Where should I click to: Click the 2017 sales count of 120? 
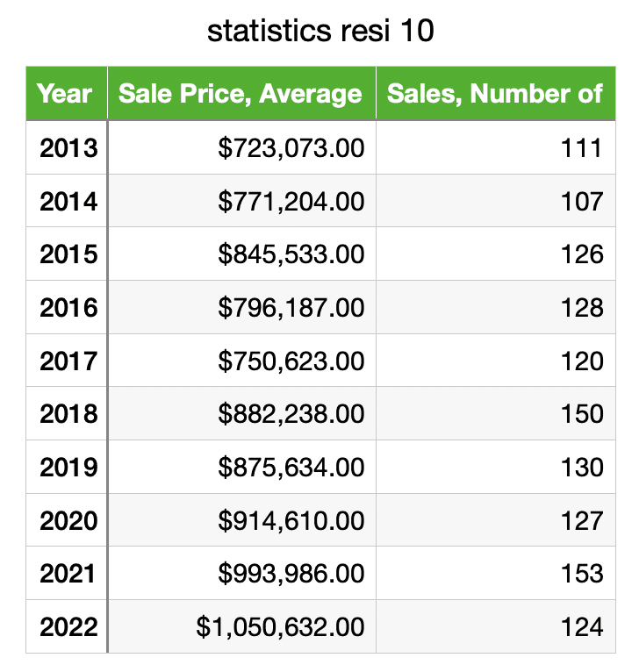[581, 361]
